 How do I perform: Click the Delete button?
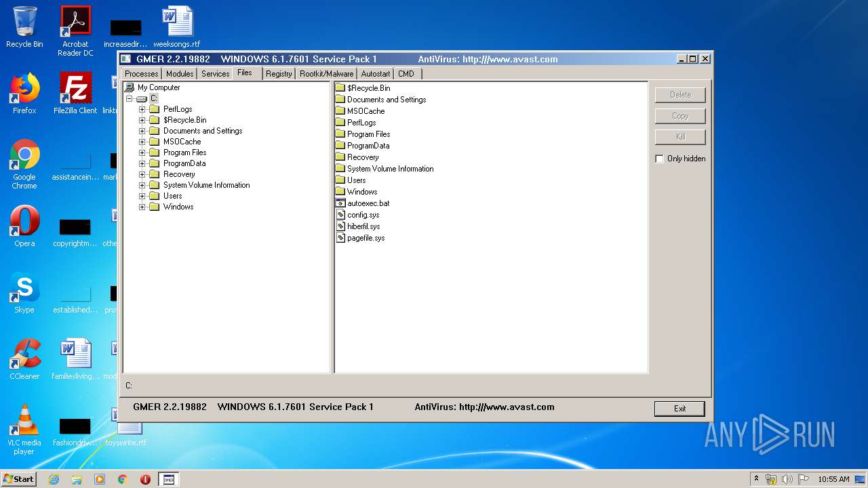pyautogui.click(x=680, y=95)
